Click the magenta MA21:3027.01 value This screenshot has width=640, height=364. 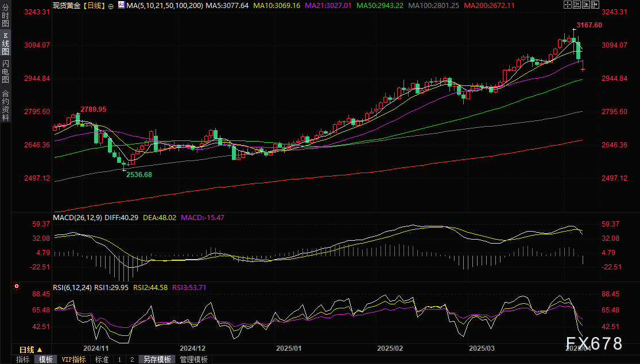328,6
